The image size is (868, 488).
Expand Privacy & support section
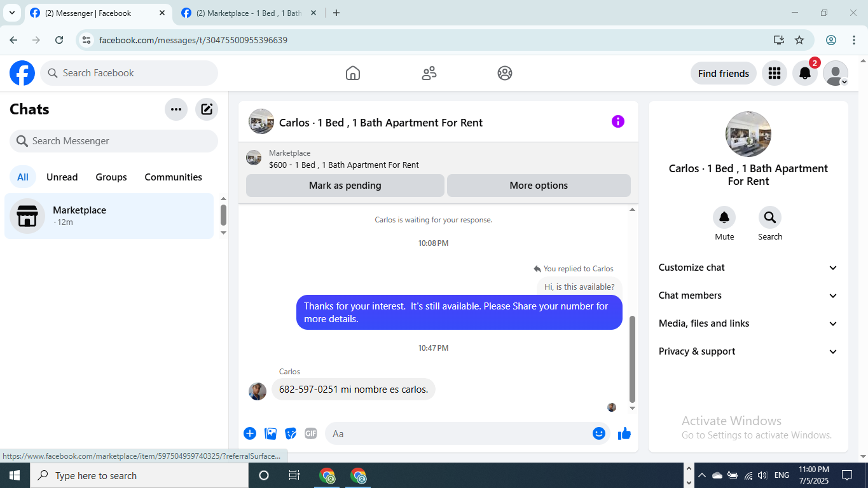748,351
